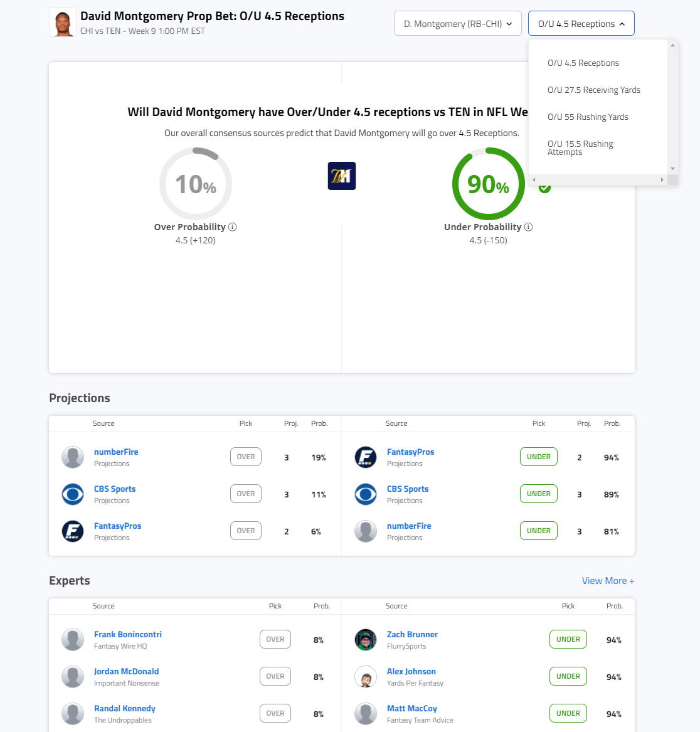This screenshot has height=732, width=700.
Task: Click Jordan McDonald avatar icon
Action: pos(73,676)
